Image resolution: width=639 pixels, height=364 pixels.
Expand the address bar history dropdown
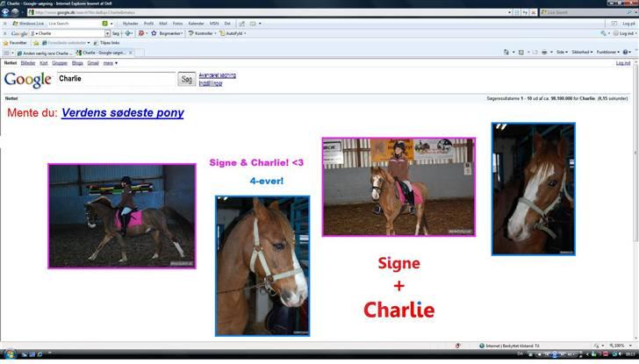tap(509, 12)
